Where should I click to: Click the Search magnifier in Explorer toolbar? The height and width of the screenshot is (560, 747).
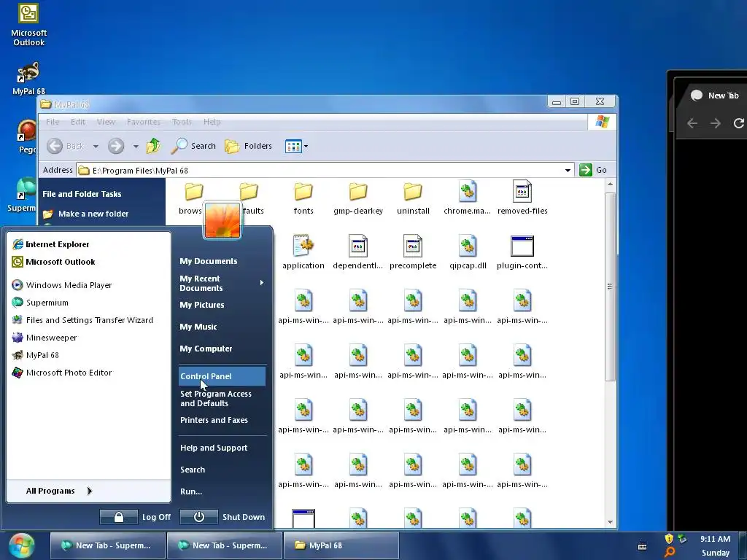pos(193,146)
